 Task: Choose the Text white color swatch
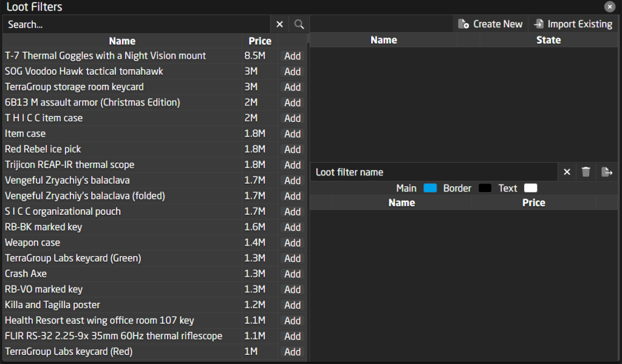(x=530, y=188)
